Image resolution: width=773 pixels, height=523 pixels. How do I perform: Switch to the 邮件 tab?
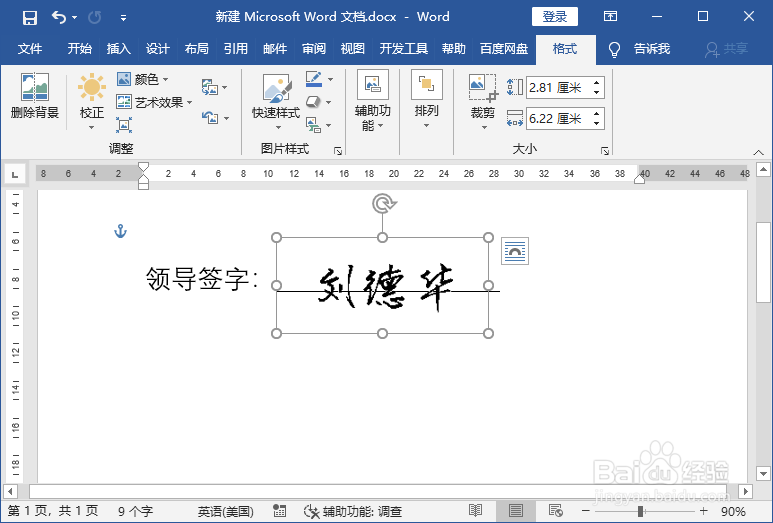[275, 49]
